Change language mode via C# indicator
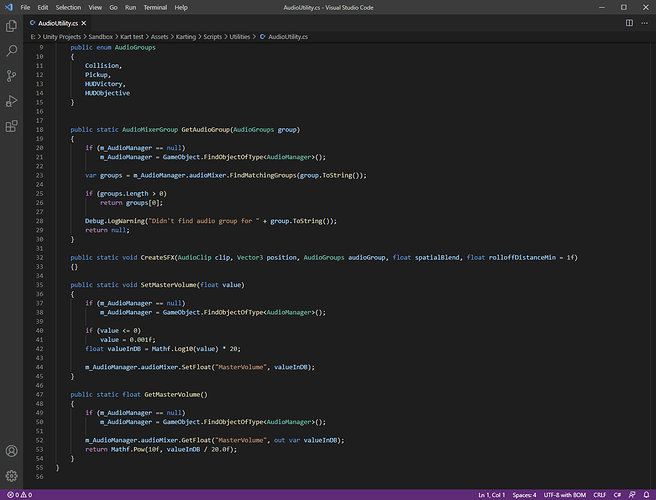This screenshot has width=656, height=500. pos(617,495)
